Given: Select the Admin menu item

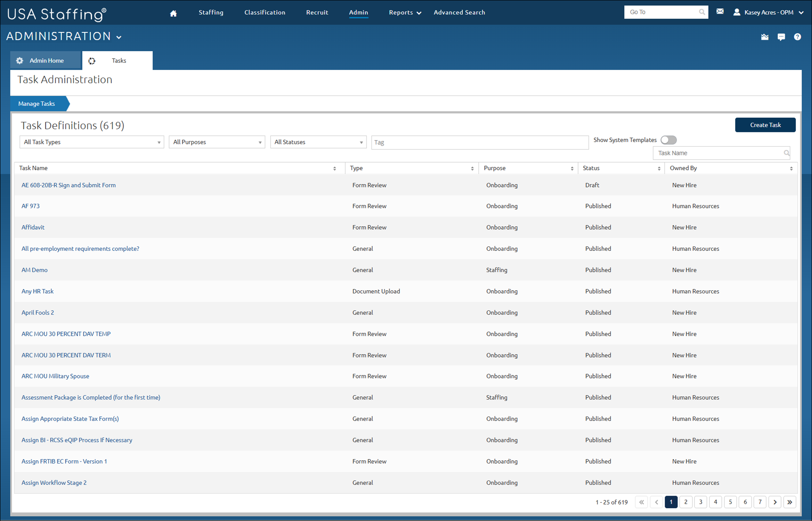Looking at the screenshot, I should pyautogui.click(x=359, y=13).
